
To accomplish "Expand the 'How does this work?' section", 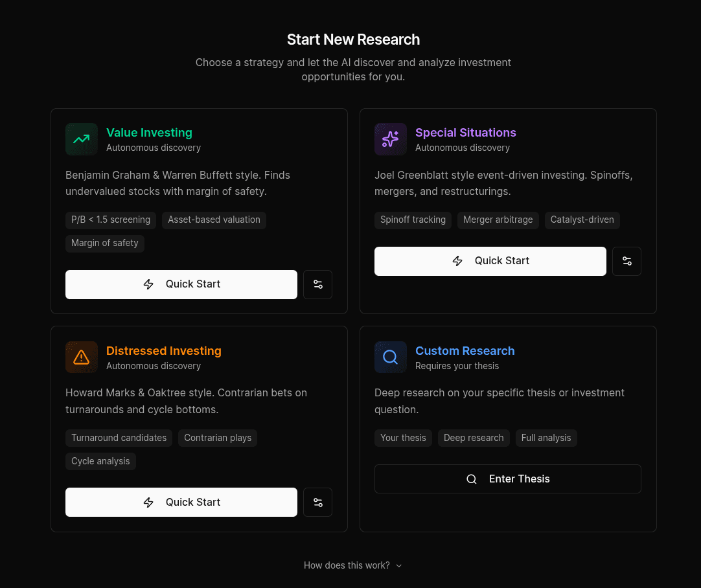I will 353,565.
